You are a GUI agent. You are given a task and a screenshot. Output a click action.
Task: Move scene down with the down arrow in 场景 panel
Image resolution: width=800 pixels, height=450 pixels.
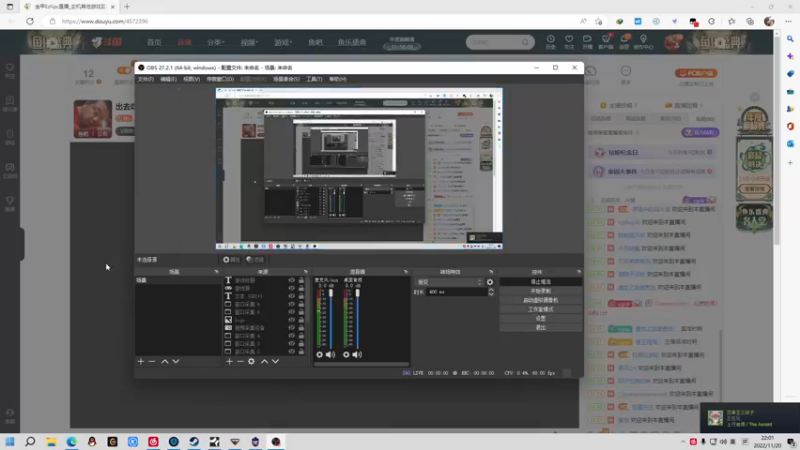click(176, 361)
